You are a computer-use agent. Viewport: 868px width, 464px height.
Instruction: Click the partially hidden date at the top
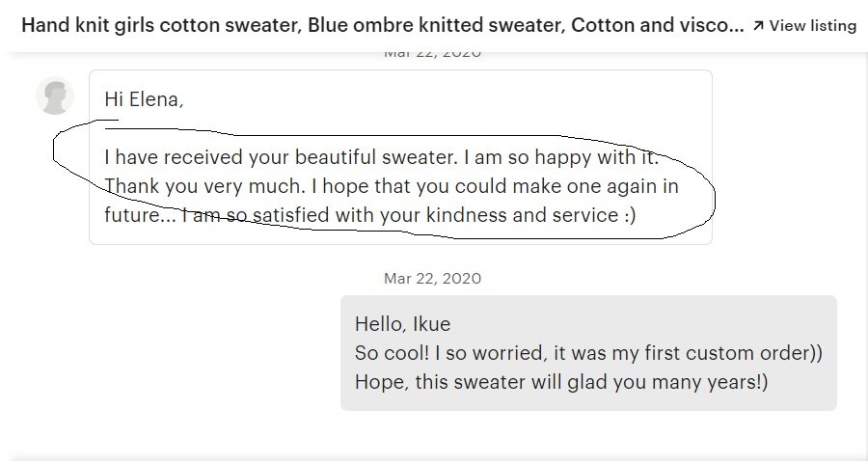[432, 53]
